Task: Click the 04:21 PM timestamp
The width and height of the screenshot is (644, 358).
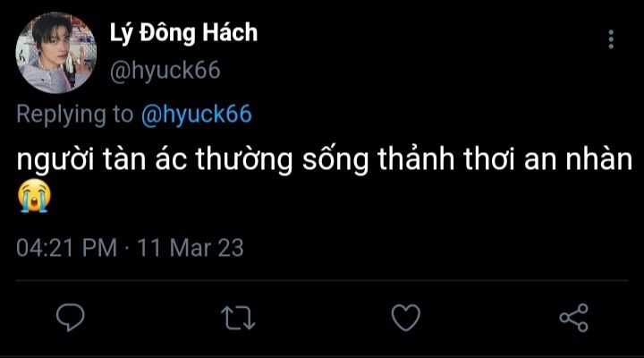Action: (66, 247)
